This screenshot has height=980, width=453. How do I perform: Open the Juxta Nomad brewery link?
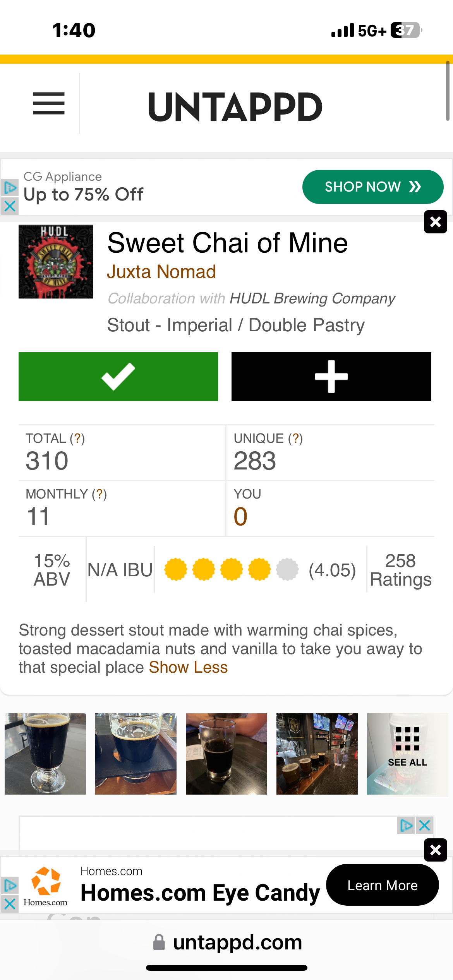[x=161, y=272]
